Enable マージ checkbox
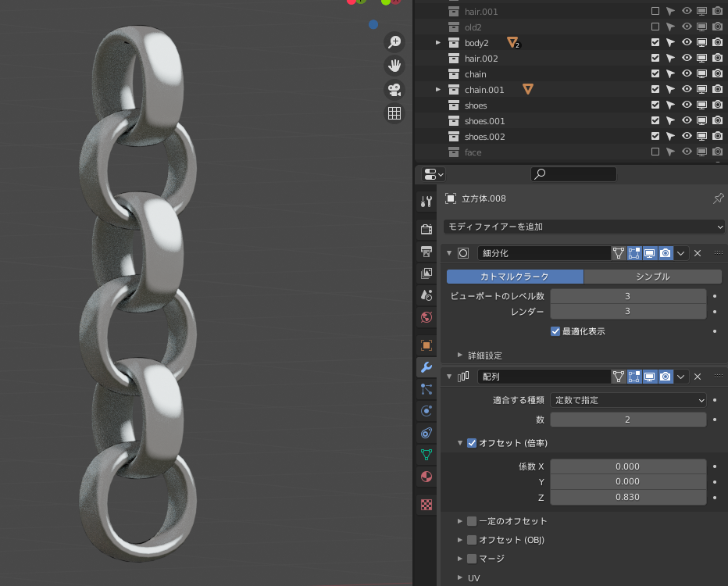Viewport: 728px width, 586px height. 472,558
